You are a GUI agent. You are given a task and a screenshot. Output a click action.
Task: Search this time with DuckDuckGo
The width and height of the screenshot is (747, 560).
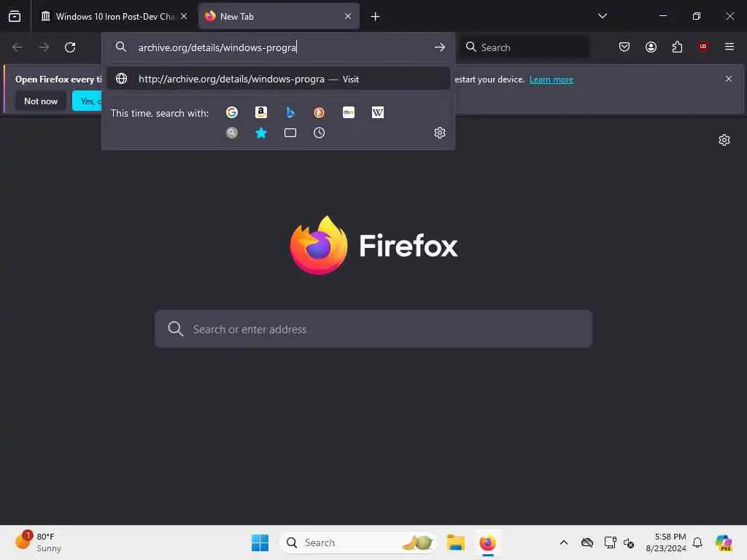320,112
